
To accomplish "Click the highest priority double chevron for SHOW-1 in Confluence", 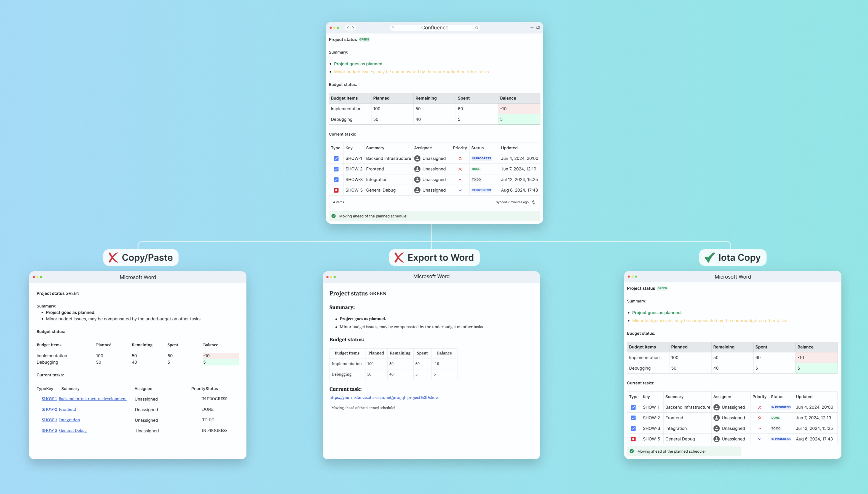I will (460, 158).
